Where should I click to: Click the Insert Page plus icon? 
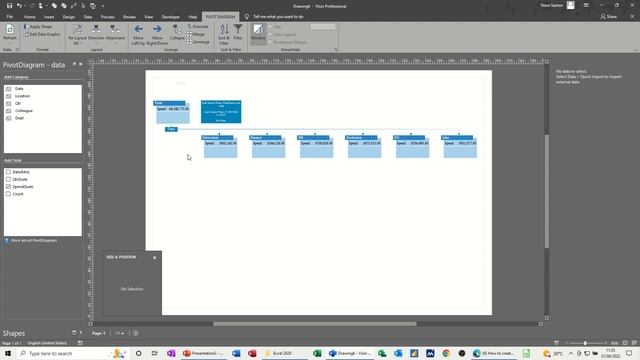pyautogui.click(x=136, y=333)
